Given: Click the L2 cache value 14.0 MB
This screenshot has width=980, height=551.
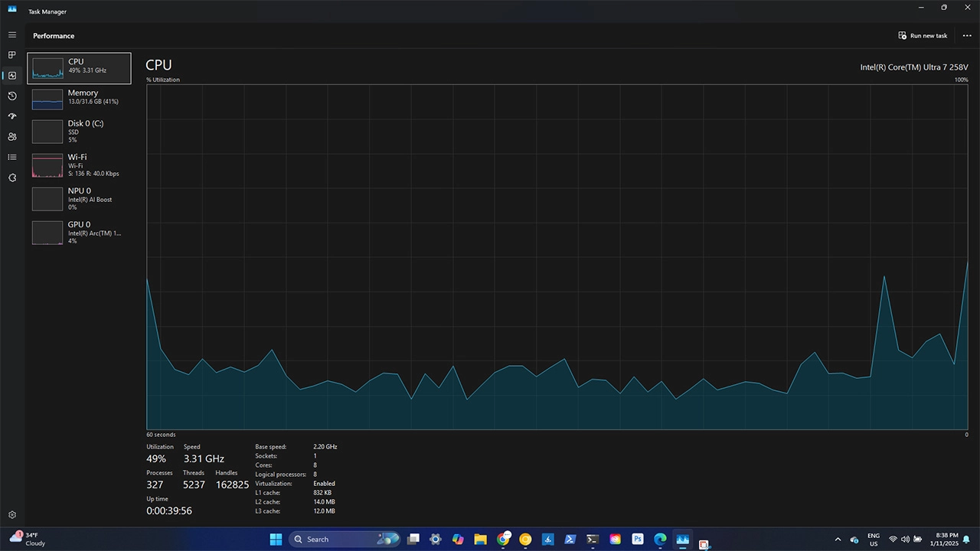Looking at the screenshot, I should point(324,502).
